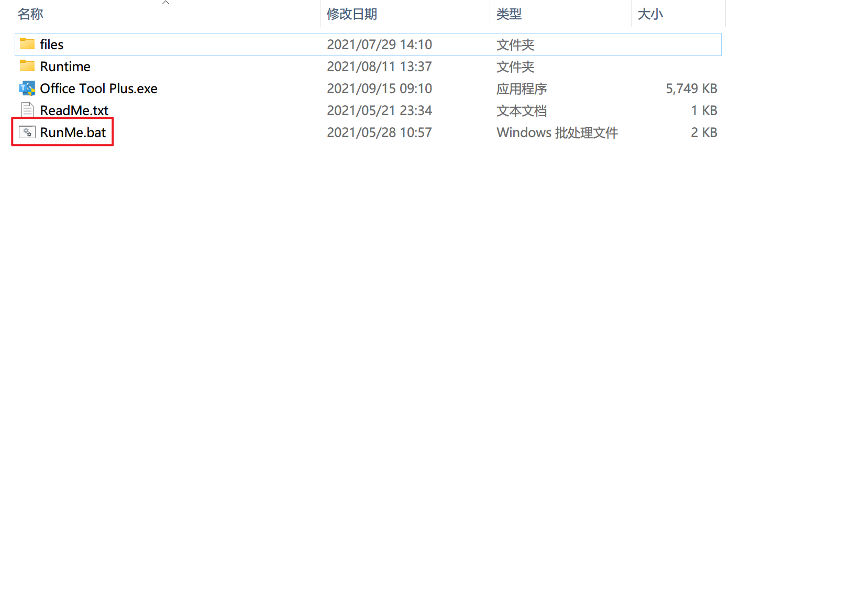The image size is (862, 616).
Task: Click size '2 KB'
Action: 704,132
